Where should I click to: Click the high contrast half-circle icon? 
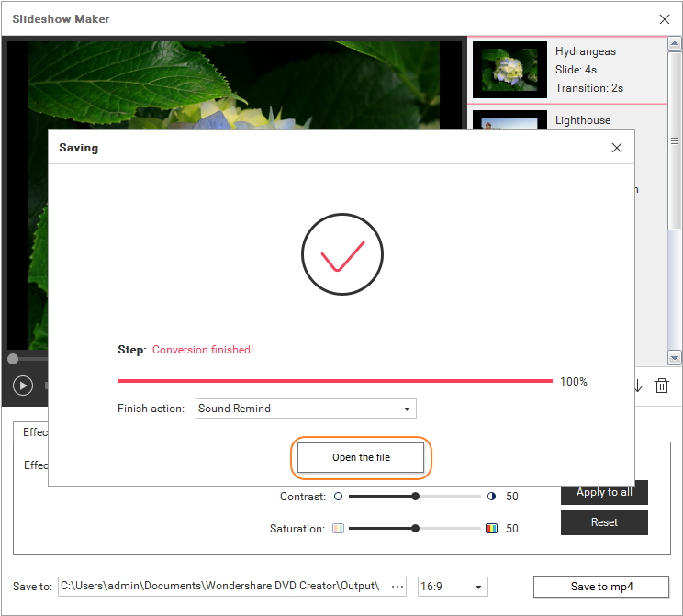coord(491,497)
